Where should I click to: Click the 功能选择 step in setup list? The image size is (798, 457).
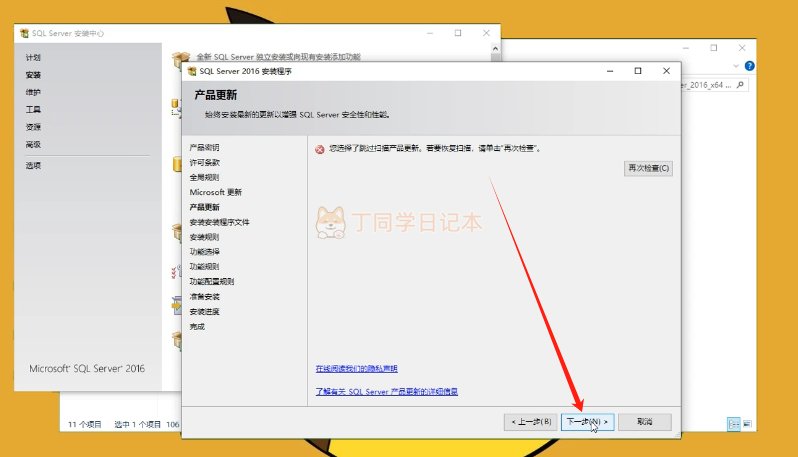[204, 251]
